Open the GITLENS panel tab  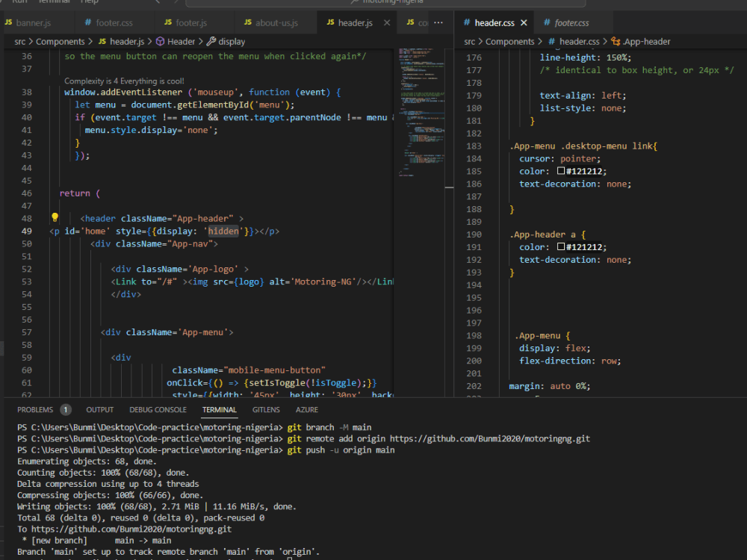click(x=266, y=409)
